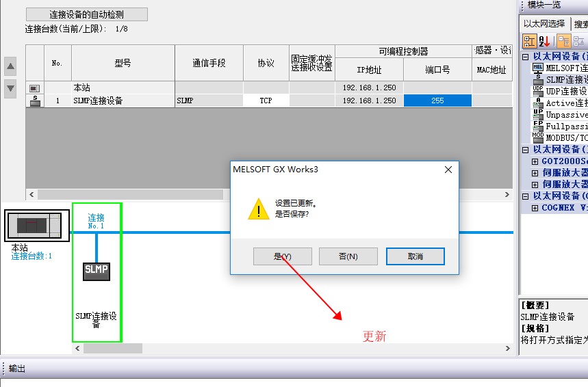Image resolution: width=588 pixels, height=387 pixels.
Task: Click the yellow warning icon in dialog
Action: [259, 209]
